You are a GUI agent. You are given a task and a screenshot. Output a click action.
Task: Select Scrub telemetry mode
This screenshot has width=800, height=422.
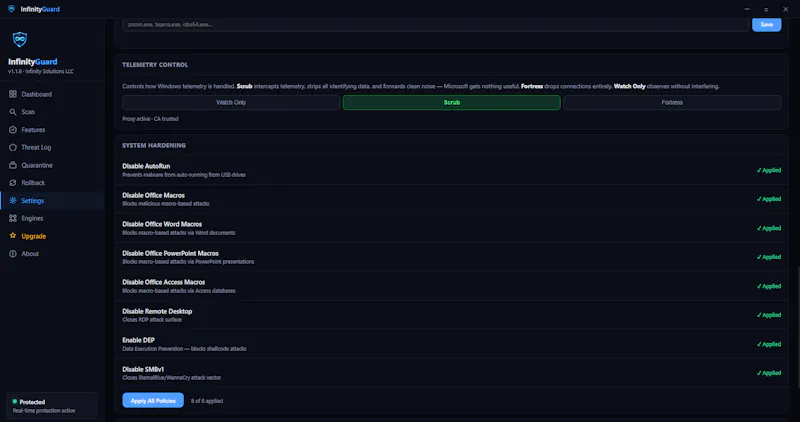coord(452,103)
